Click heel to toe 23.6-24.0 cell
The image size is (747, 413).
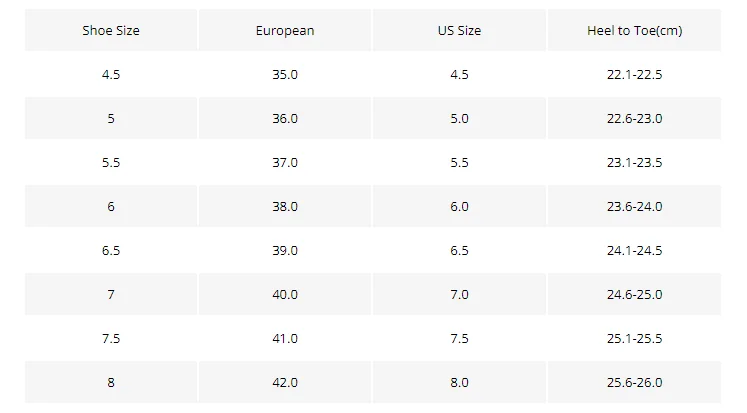click(x=635, y=206)
